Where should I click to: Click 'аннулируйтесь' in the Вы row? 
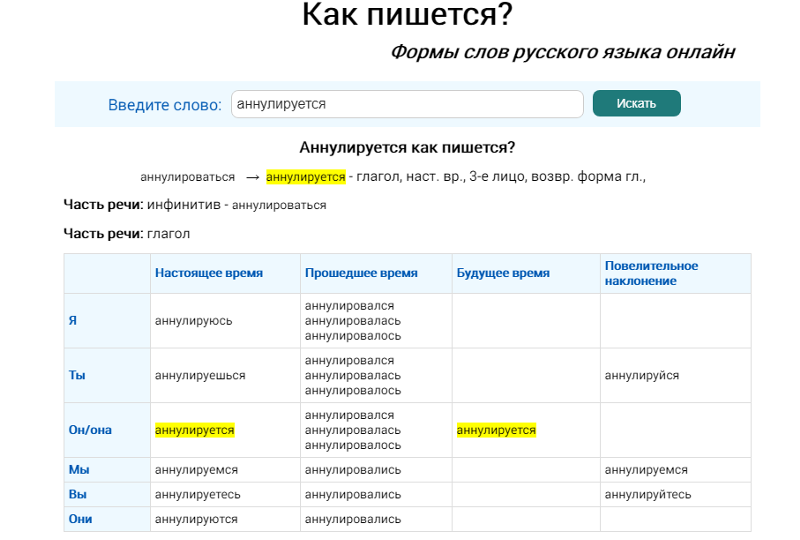(647, 494)
